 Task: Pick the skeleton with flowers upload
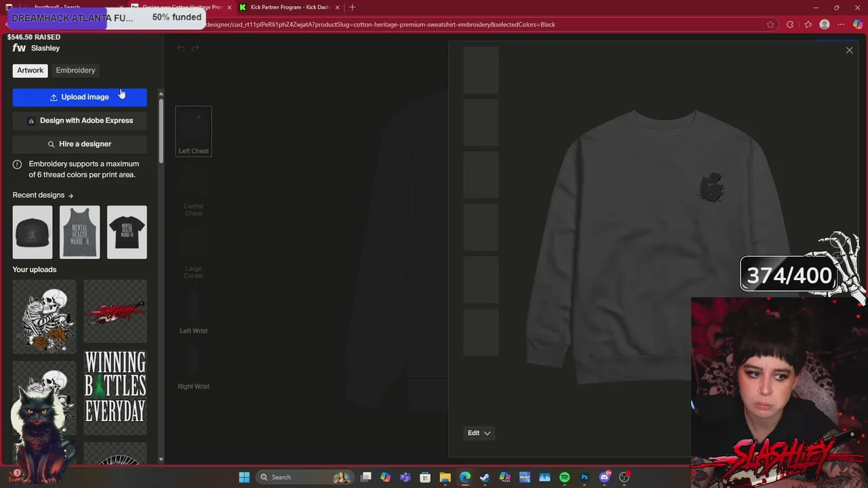click(x=44, y=317)
